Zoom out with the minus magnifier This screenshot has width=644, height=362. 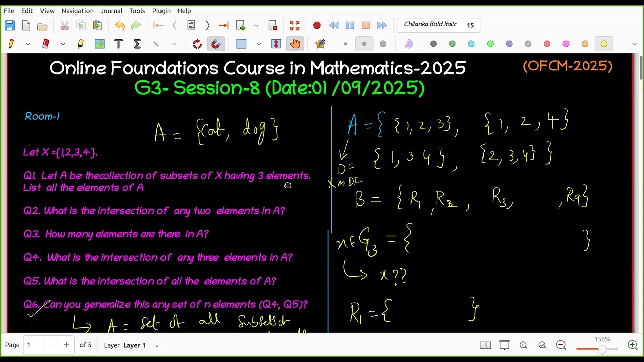point(561,345)
